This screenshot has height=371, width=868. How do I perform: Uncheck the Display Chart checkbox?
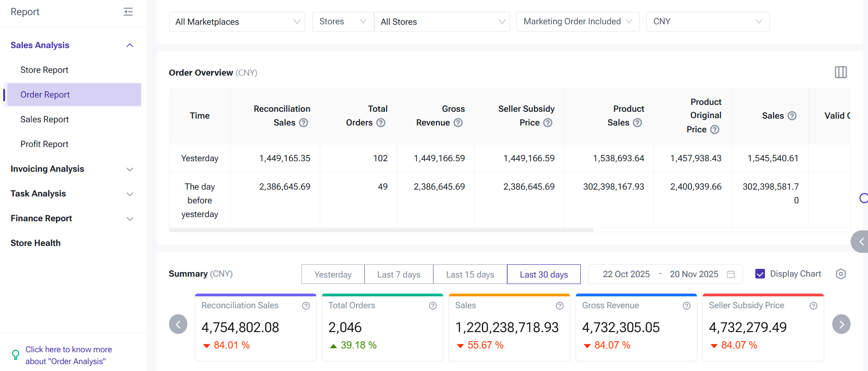tap(760, 274)
